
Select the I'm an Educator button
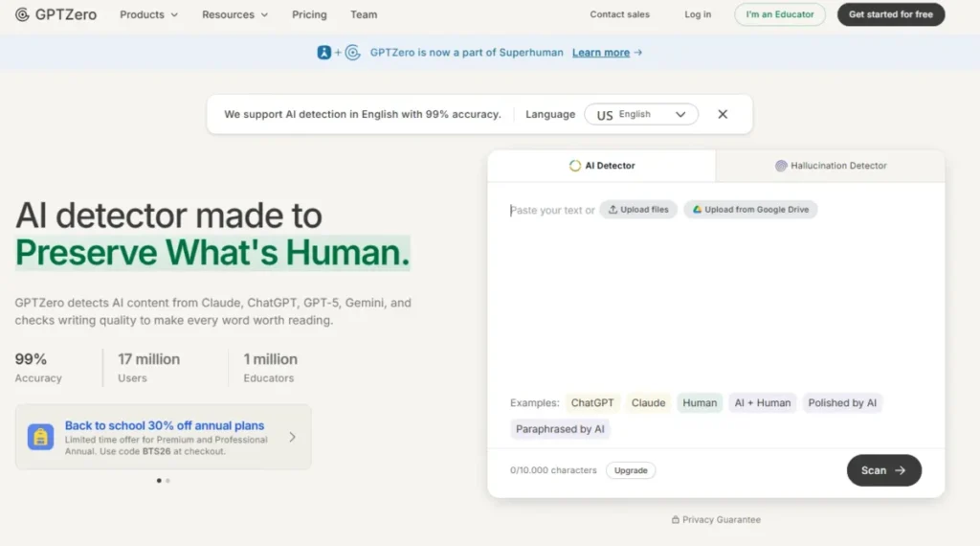779,14
